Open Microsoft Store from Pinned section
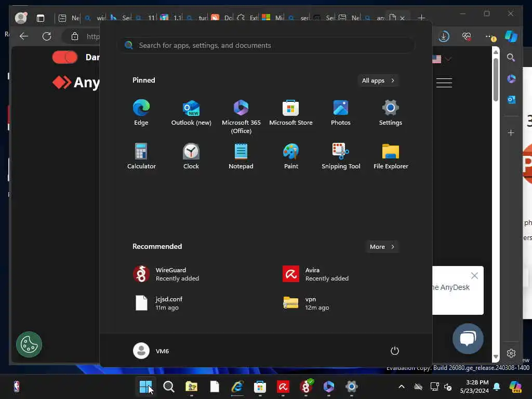 pos(291,113)
